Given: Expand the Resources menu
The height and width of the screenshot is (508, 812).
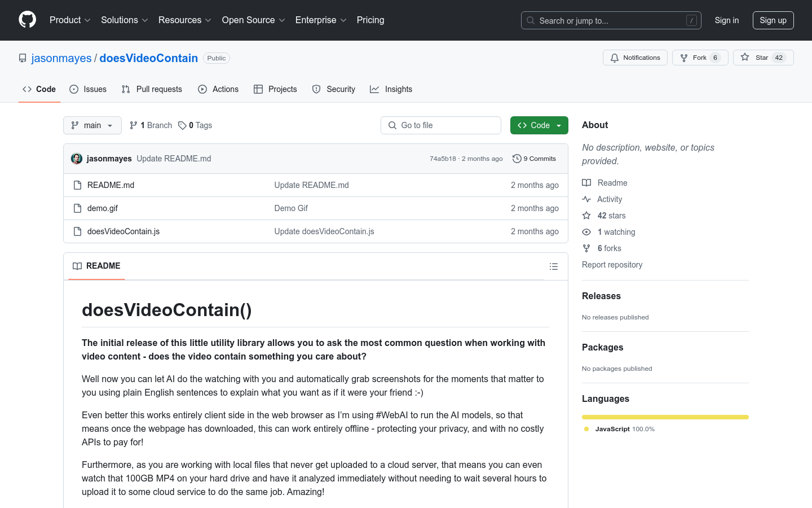Looking at the screenshot, I should tap(184, 20).
